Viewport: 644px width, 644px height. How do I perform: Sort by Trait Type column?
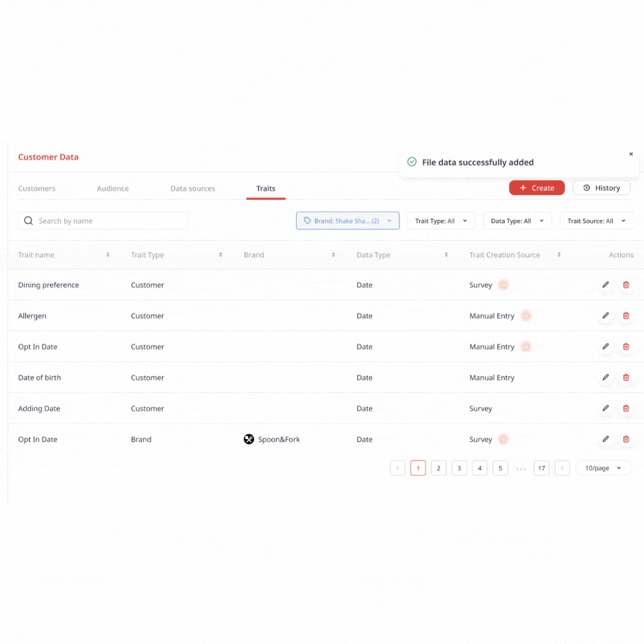click(x=221, y=255)
